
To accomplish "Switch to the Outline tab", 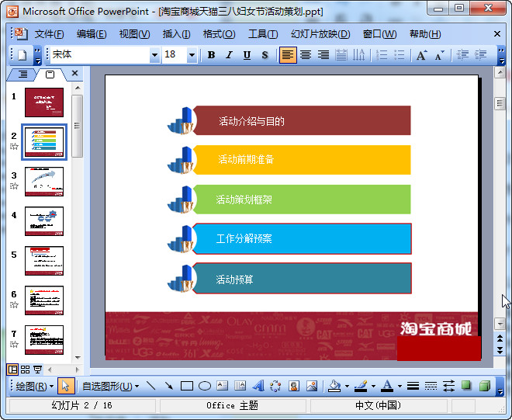I will 22,75.
